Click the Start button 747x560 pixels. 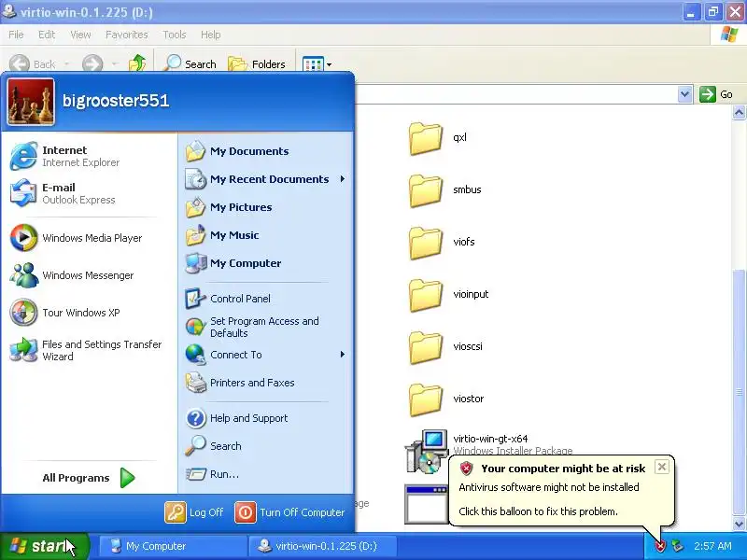tap(44, 546)
